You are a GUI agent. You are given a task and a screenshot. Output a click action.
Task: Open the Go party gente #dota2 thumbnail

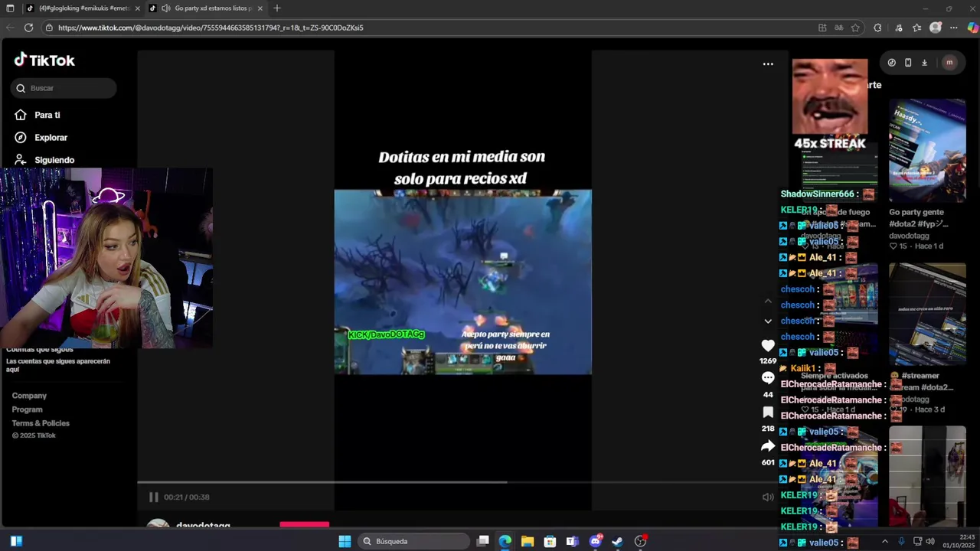927,149
